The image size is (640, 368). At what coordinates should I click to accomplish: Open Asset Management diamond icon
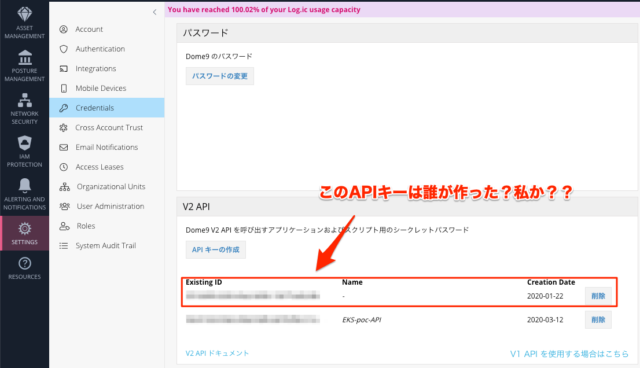point(24,14)
